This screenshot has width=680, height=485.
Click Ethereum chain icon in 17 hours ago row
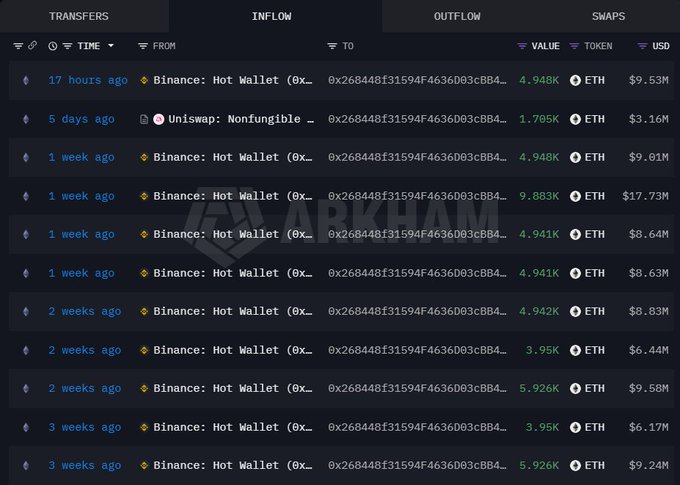(26, 80)
